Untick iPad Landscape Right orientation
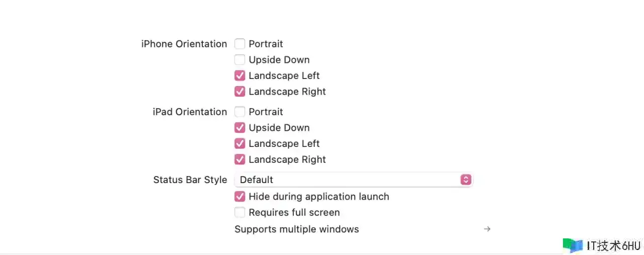 [240, 159]
